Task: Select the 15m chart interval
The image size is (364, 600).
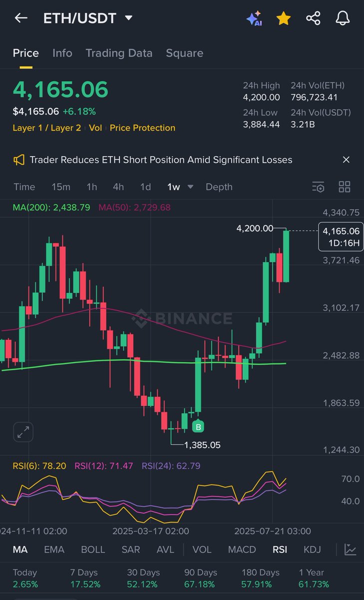Action: point(61,187)
